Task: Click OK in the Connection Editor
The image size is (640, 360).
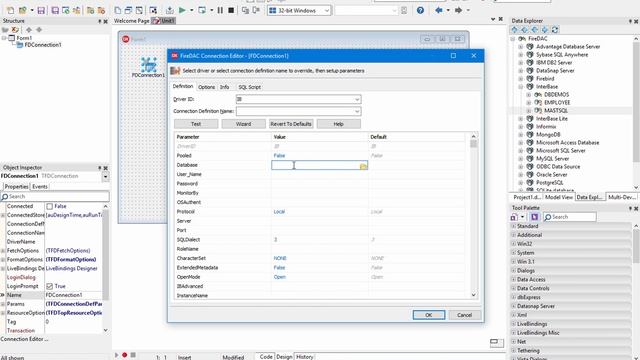Action: click(429, 315)
